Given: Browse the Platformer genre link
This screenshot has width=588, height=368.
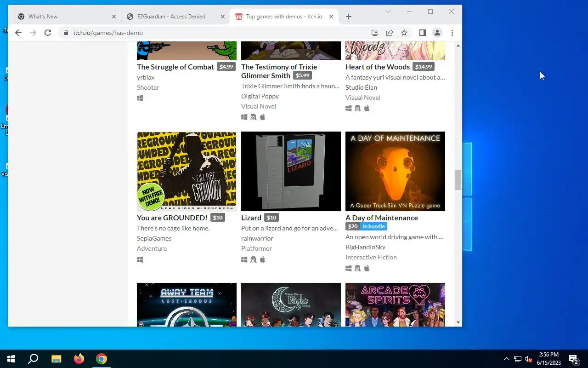Looking at the screenshot, I should coord(256,248).
